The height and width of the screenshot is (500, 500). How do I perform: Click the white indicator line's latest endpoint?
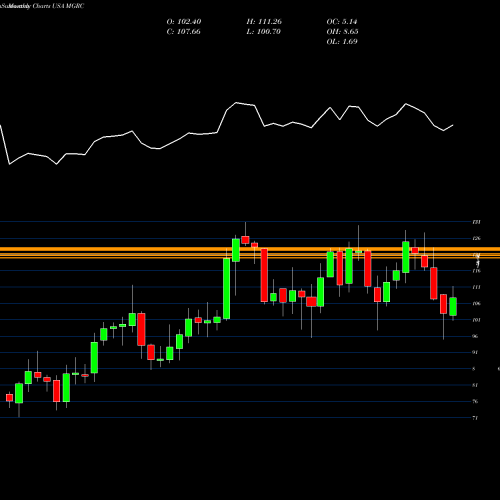[453, 125]
